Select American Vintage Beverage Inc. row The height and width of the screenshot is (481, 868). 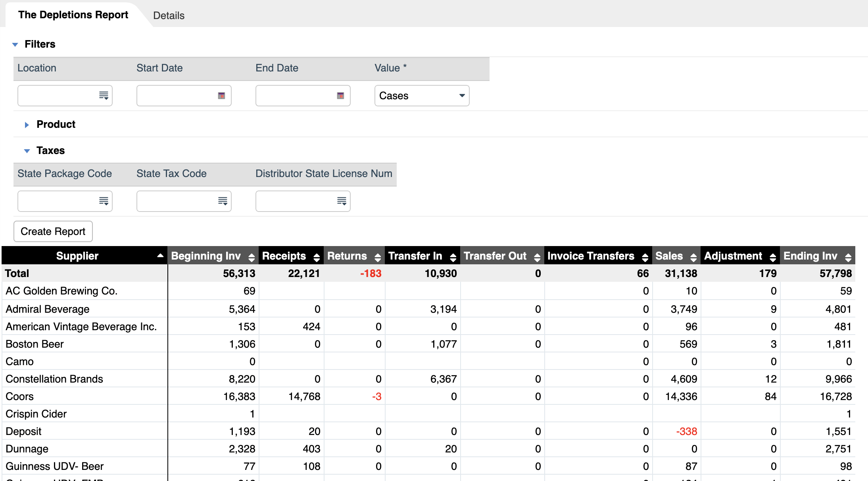[x=428, y=327]
